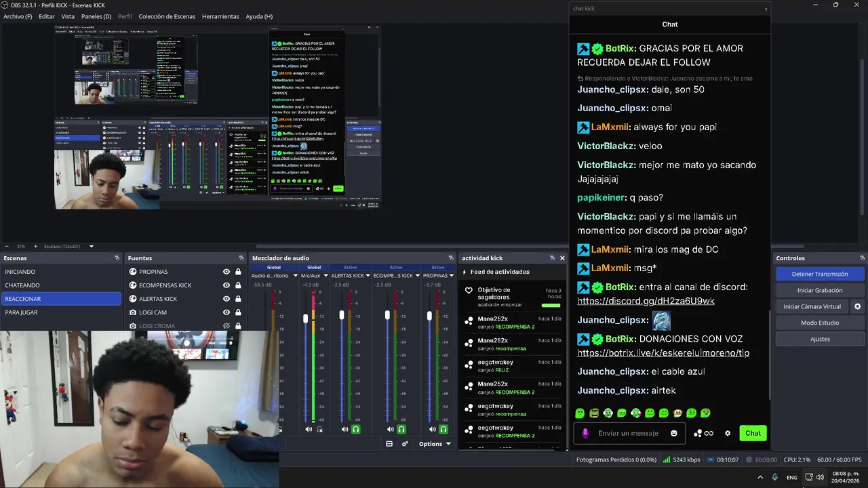Toggle Mic/Aux monitoring headphone icon
The image size is (868, 488).
click(320, 429)
